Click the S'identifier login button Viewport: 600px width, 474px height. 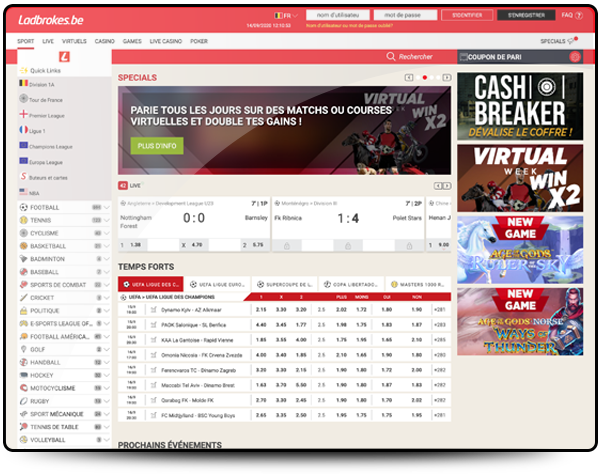click(x=467, y=15)
